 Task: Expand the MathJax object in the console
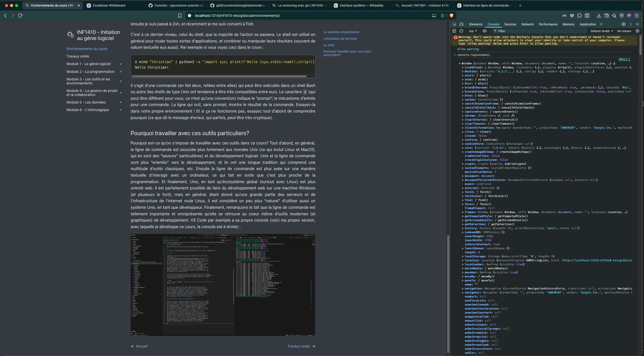(463, 71)
